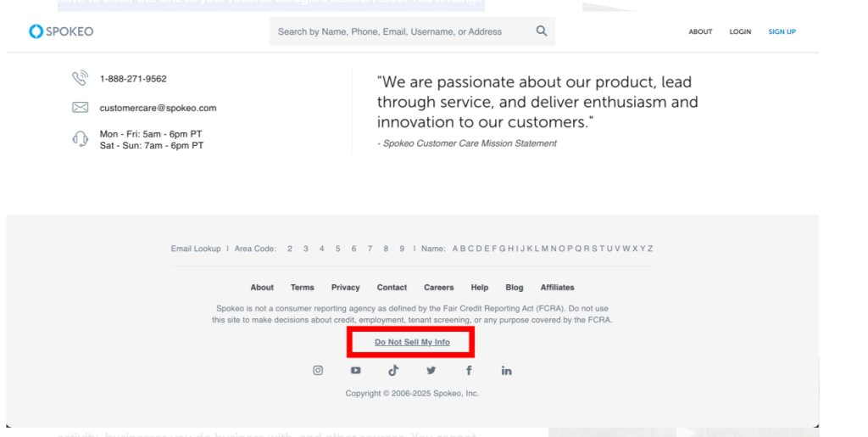This screenshot has height=437, width=868.
Task: Open the ABOUT header menu item
Action: tap(700, 31)
